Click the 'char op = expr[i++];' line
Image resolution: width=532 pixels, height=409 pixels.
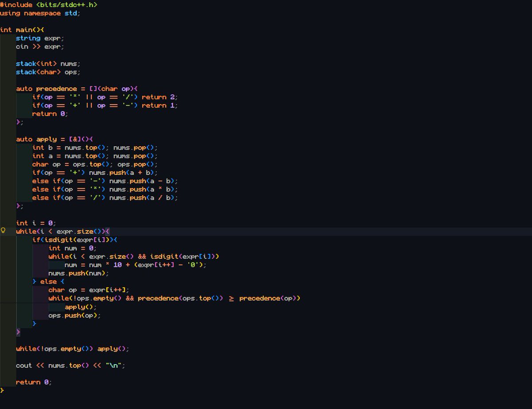tap(89, 291)
